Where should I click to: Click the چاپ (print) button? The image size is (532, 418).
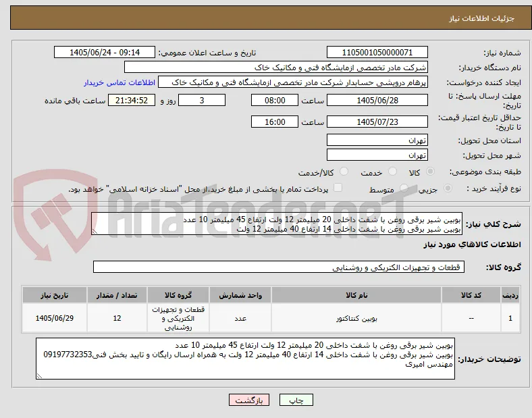click(296, 400)
